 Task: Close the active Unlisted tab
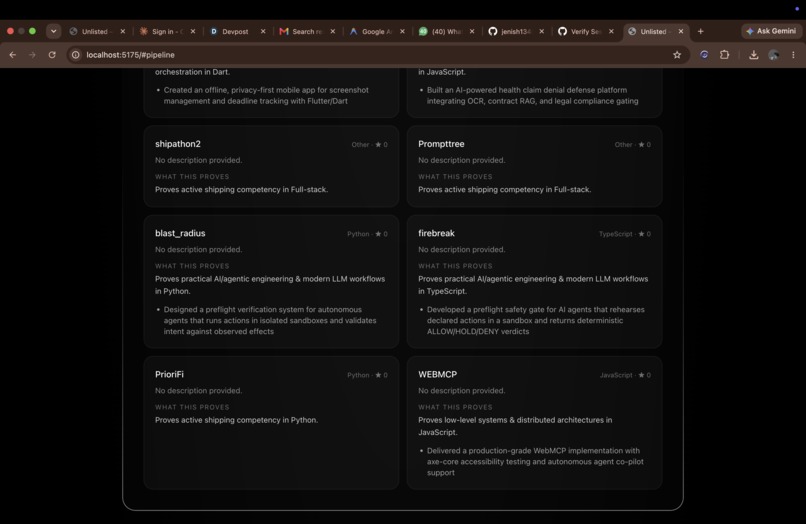click(681, 31)
